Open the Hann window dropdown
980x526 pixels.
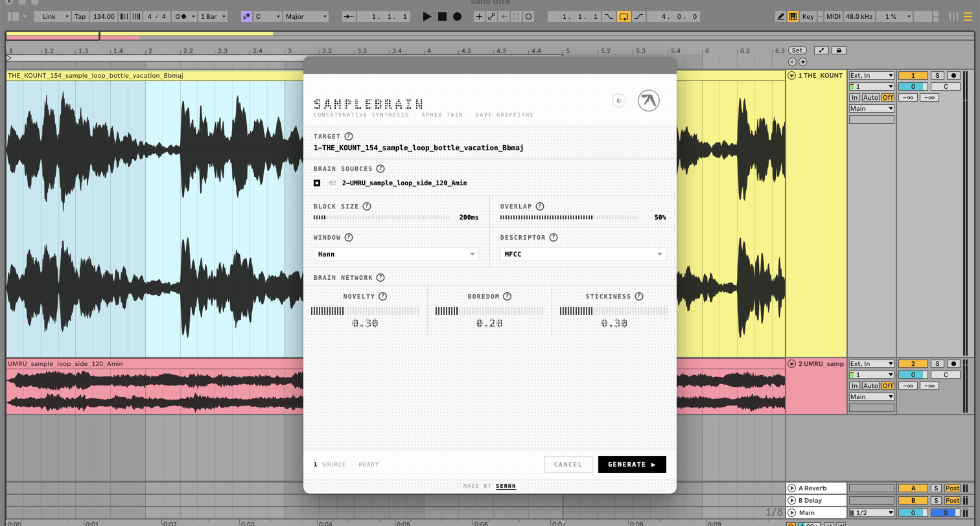(396, 254)
